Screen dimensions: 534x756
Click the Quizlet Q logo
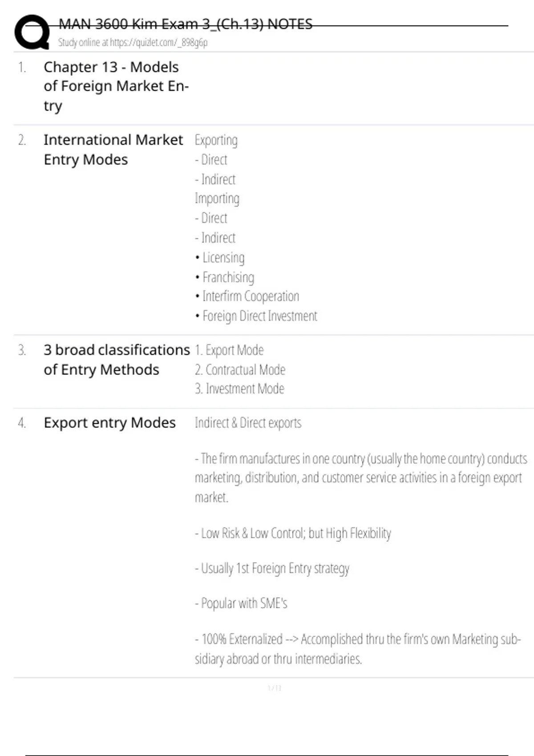(x=32, y=32)
